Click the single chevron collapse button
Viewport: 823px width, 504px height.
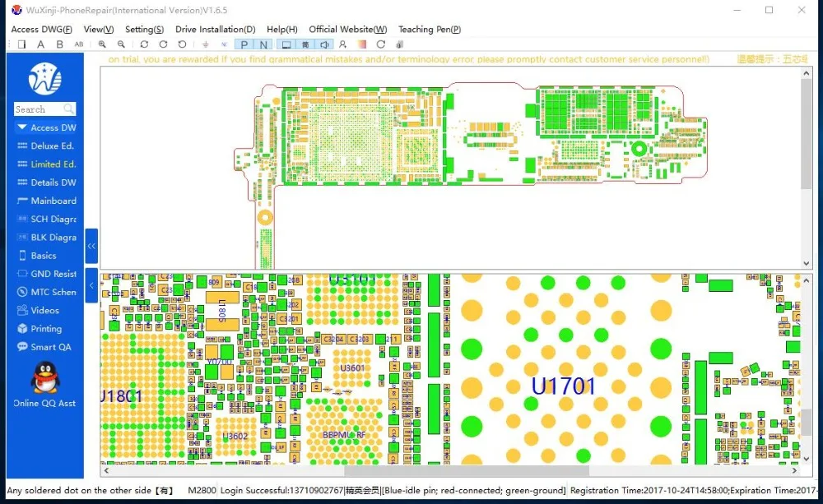91,285
